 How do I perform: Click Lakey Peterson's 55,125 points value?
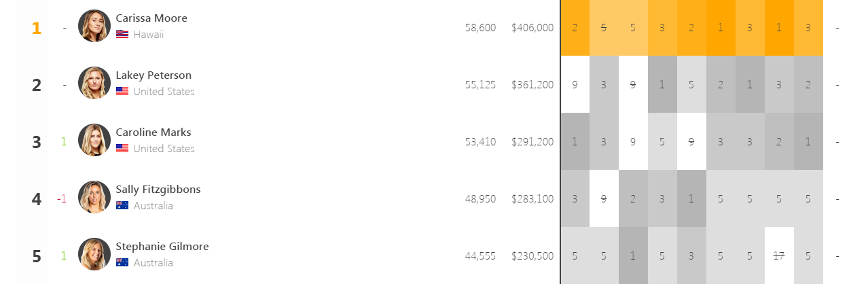(x=480, y=85)
